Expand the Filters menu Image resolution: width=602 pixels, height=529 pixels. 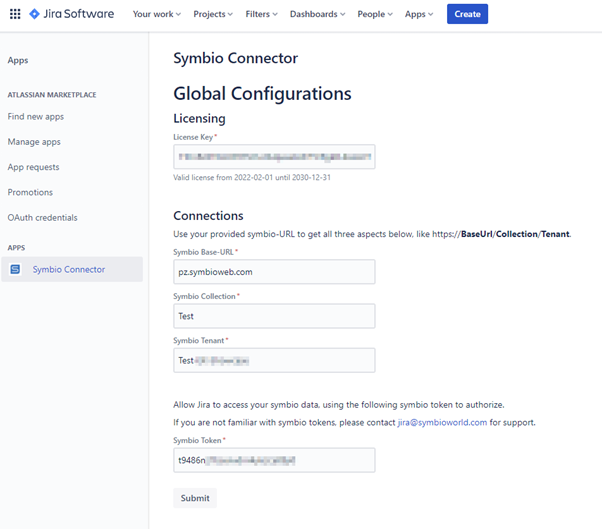[261, 14]
